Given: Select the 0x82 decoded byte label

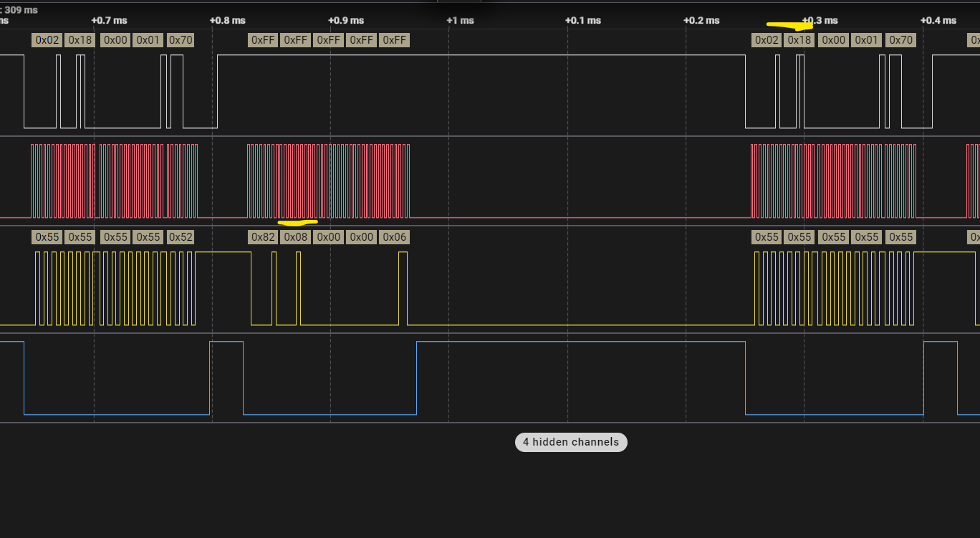Looking at the screenshot, I should [x=263, y=237].
